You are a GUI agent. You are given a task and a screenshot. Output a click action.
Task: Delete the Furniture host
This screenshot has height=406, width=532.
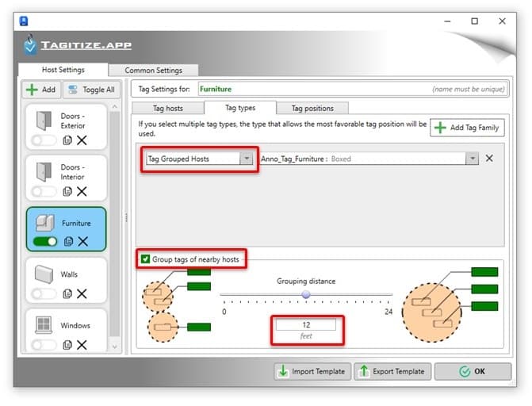click(x=82, y=241)
